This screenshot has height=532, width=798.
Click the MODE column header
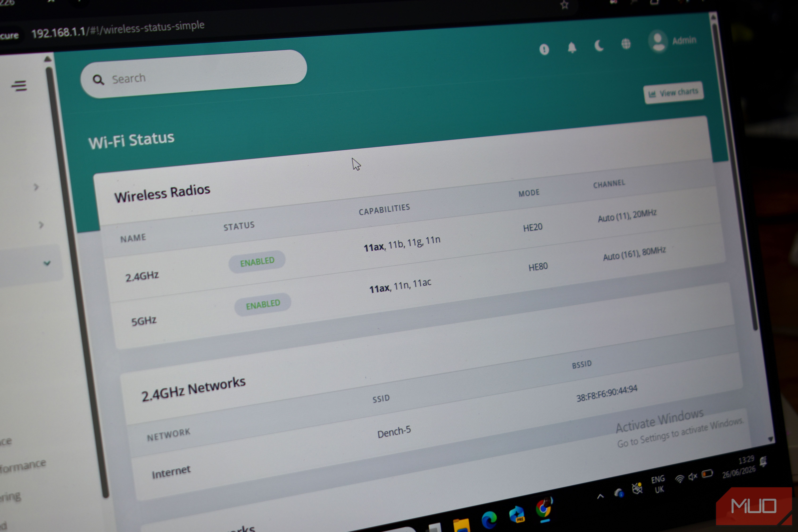[x=529, y=193]
